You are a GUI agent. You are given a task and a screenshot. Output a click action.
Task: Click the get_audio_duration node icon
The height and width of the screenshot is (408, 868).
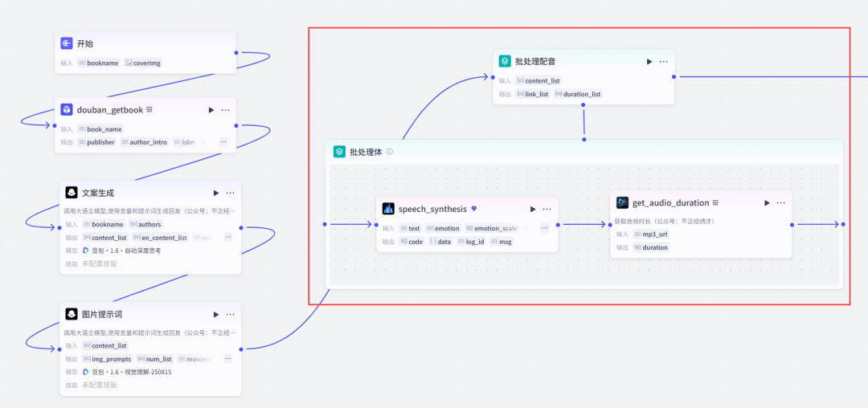point(622,203)
